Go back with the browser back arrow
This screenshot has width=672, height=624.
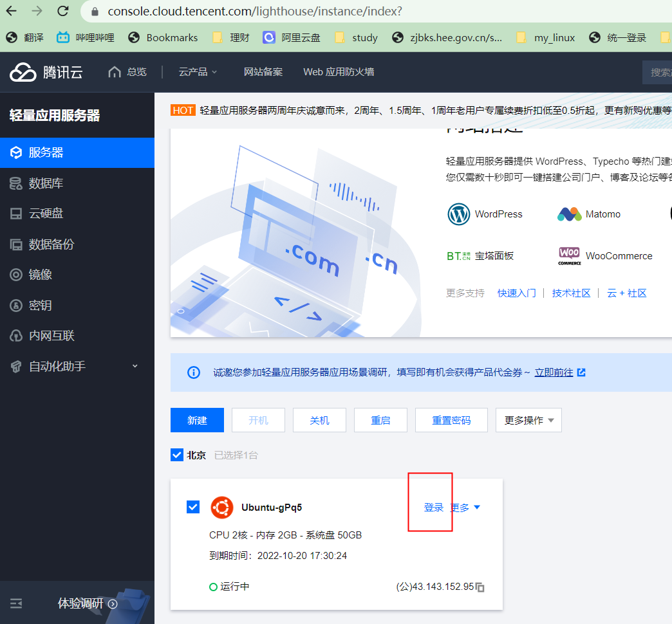(12, 11)
